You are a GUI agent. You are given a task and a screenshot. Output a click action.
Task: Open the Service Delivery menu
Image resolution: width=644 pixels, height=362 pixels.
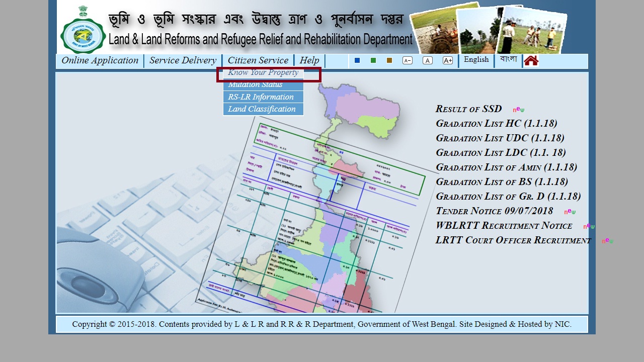[x=183, y=60]
